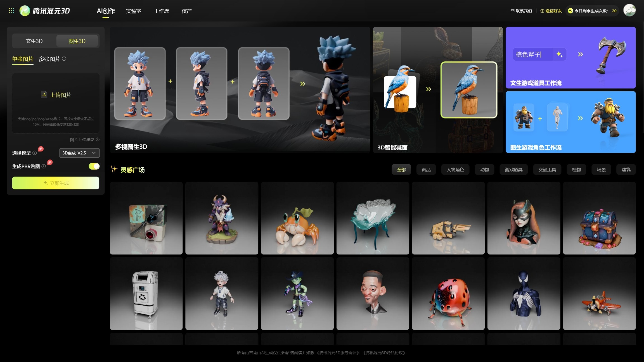Image resolution: width=644 pixels, height=362 pixels.
Task: Open the user avatar profile icon
Action: [629, 11]
